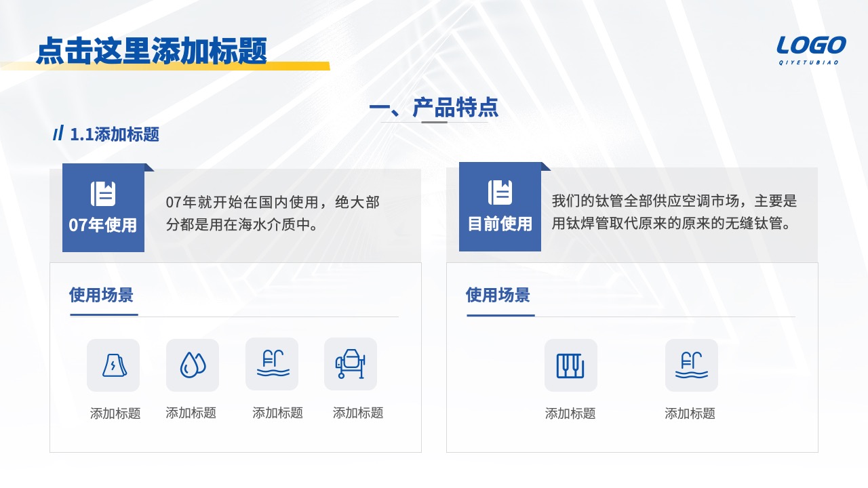Select the cement mixer icon
This screenshot has height=488, width=868.
(x=351, y=364)
